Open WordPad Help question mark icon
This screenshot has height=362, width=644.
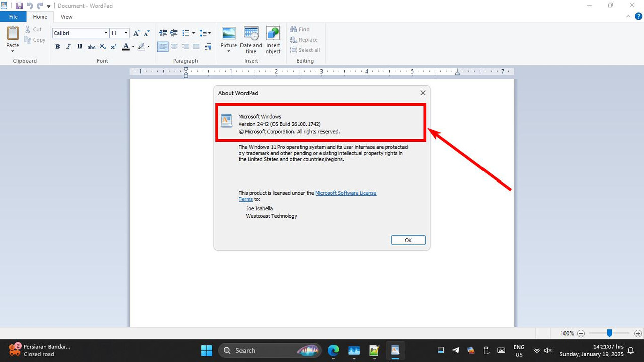pos(639,16)
